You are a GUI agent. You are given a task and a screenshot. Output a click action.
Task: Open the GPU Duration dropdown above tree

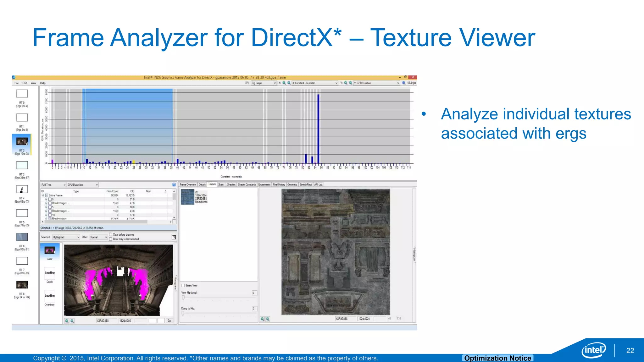(x=83, y=185)
